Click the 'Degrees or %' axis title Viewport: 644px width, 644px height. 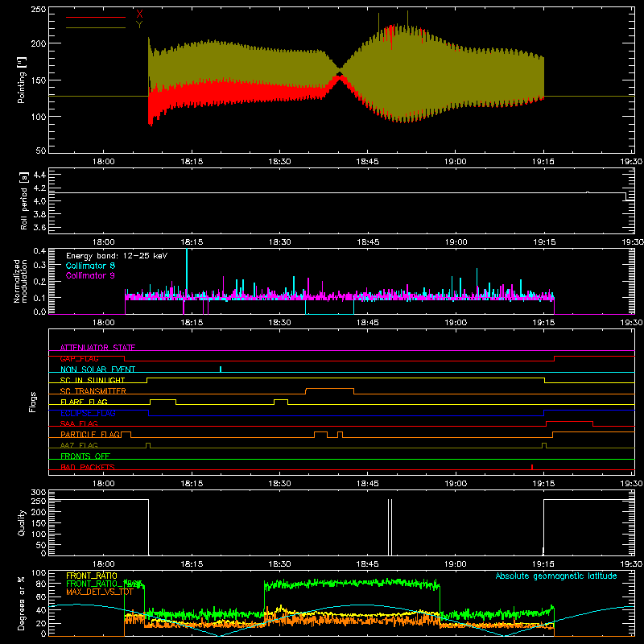point(21,603)
